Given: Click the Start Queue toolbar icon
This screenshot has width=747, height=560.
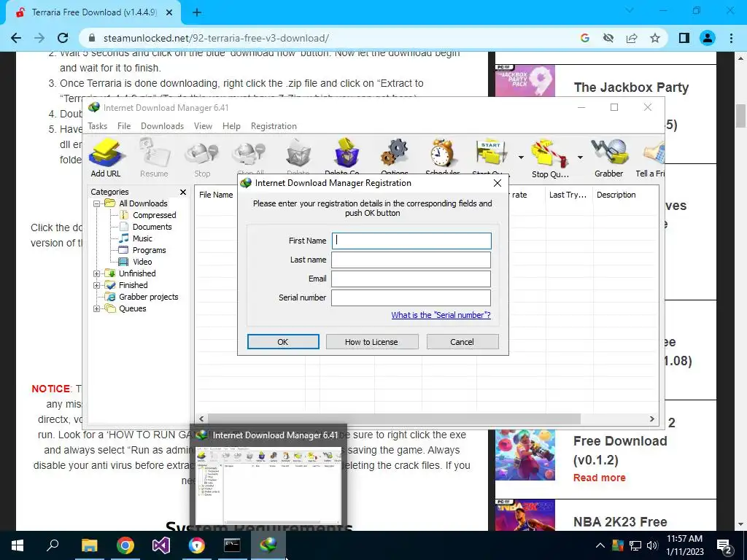Looking at the screenshot, I should pyautogui.click(x=491, y=157).
